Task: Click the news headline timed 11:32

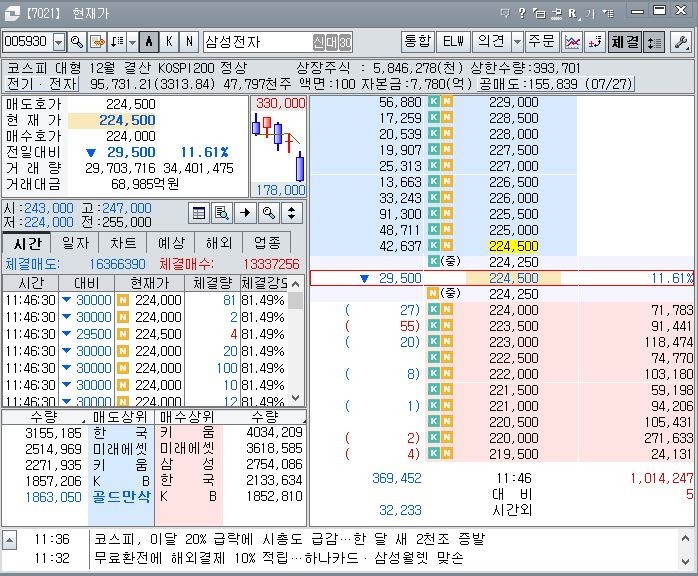Action: [x=279, y=558]
